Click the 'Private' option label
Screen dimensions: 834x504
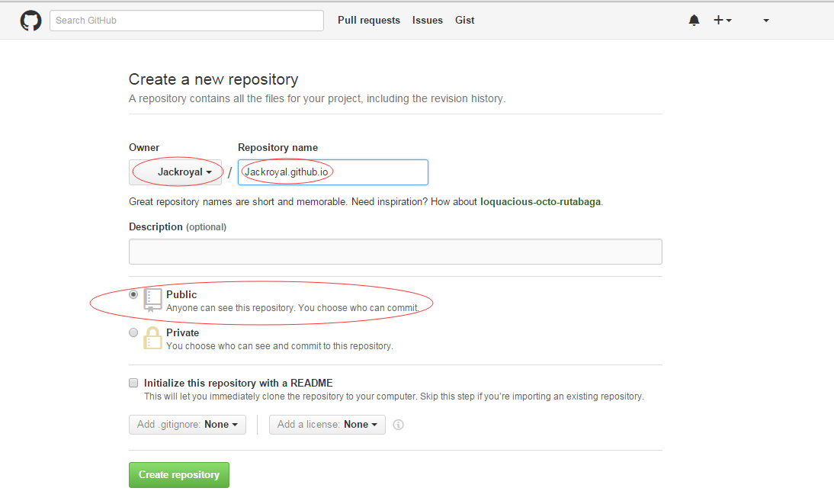click(182, 332)
